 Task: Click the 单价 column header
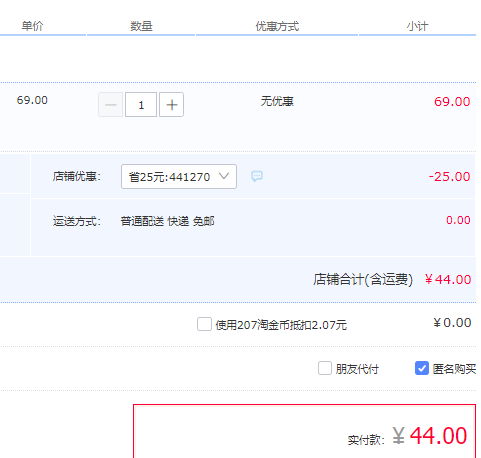click(x=32, y=26)
